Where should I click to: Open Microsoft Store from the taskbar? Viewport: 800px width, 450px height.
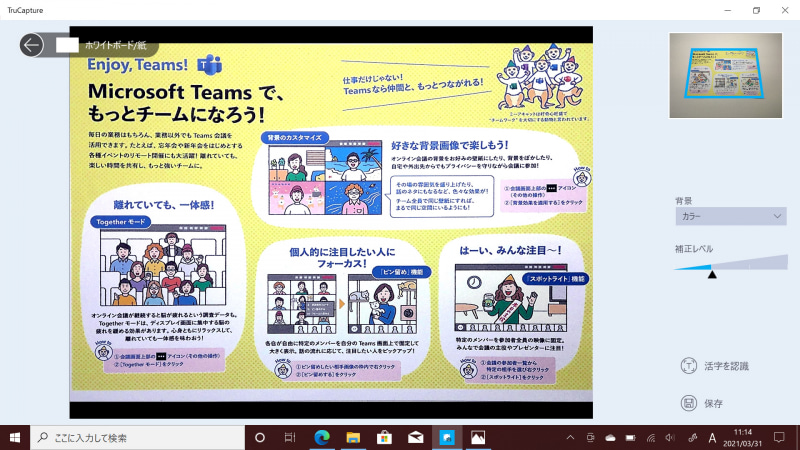[384, 438]
